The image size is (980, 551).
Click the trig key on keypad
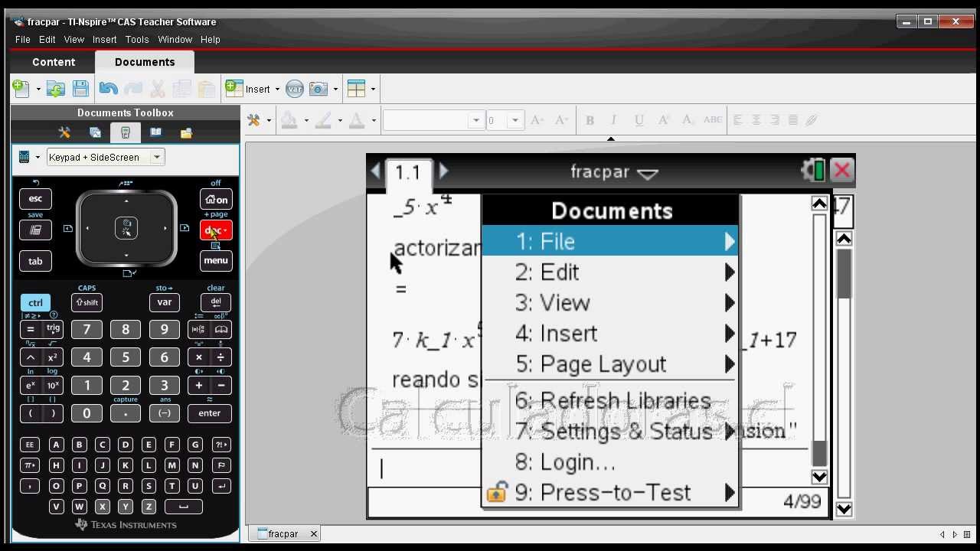point(53,329)
